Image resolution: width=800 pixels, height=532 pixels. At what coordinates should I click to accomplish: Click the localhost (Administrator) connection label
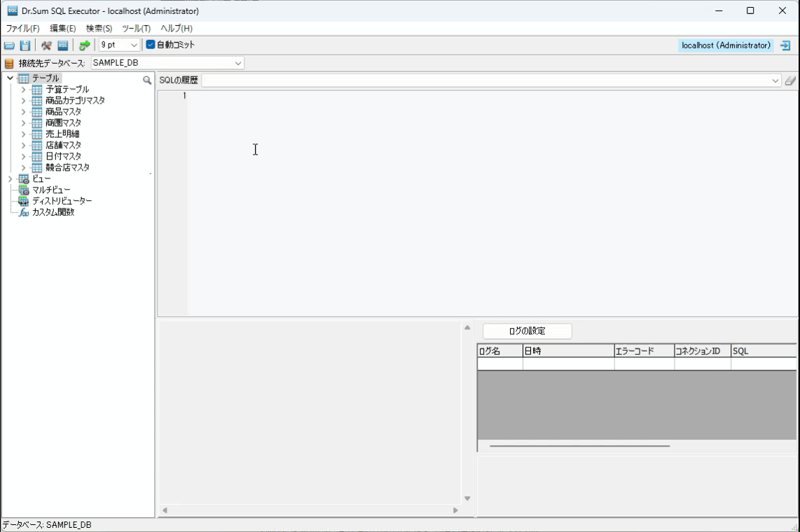pyautogui.click(x=726, y=45)
